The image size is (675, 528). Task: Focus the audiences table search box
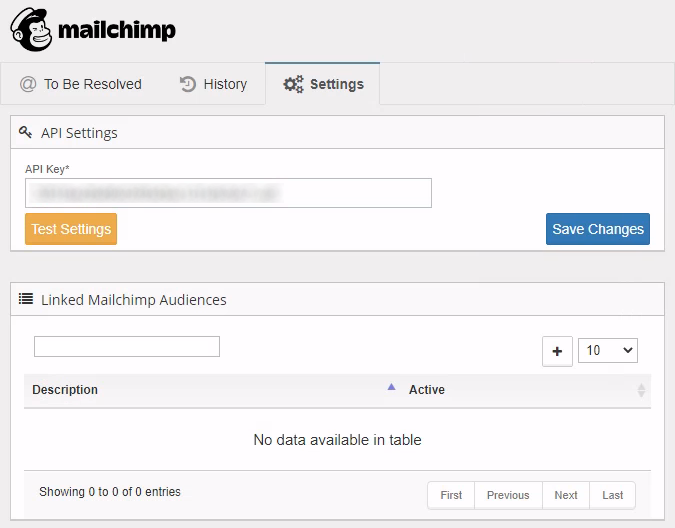127,346
